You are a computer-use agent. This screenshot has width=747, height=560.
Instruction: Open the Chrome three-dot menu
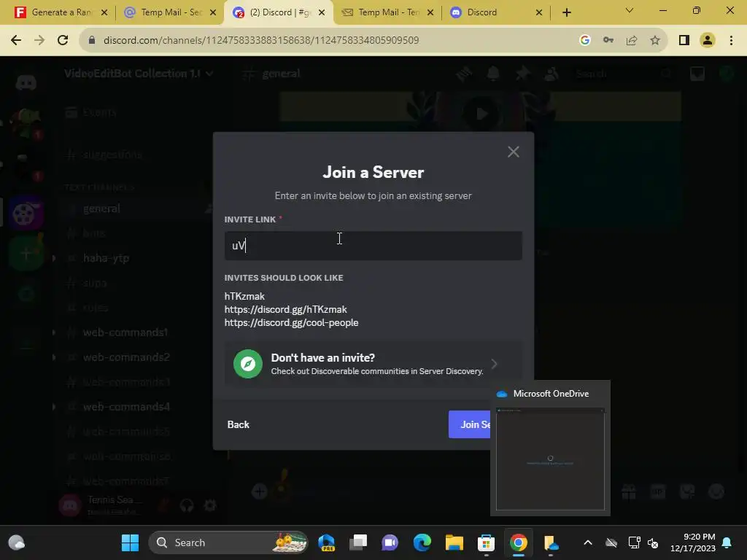point(731,40)
